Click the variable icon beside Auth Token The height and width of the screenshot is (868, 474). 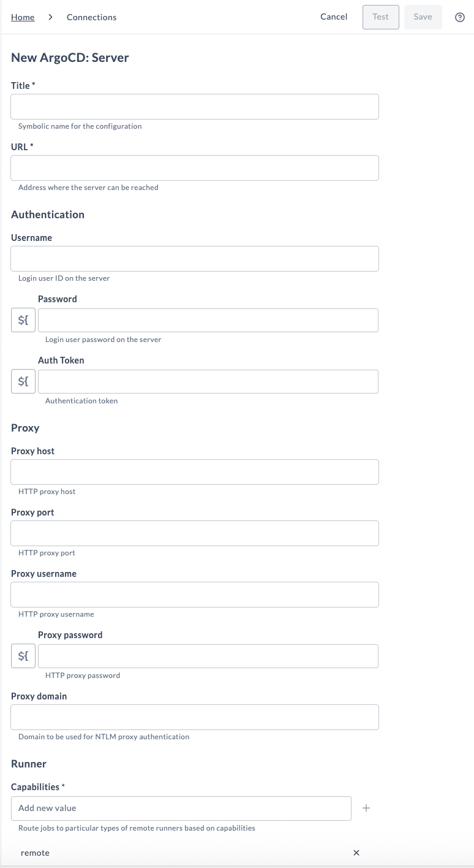23,382
